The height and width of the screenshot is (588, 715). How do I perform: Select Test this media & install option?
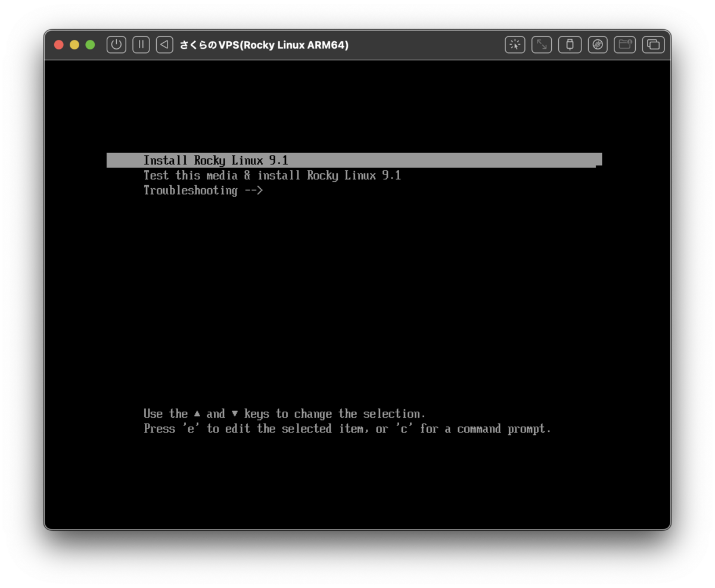click(x=272, y=175)
